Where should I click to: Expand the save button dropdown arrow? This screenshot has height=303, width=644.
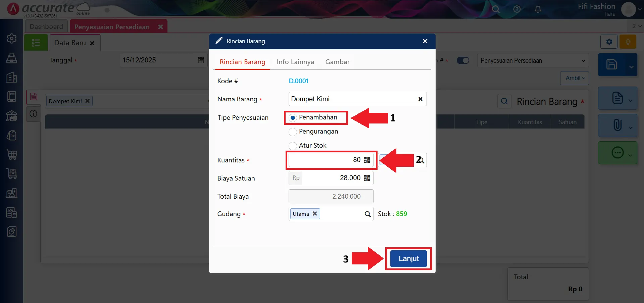[x=631, y=66]
